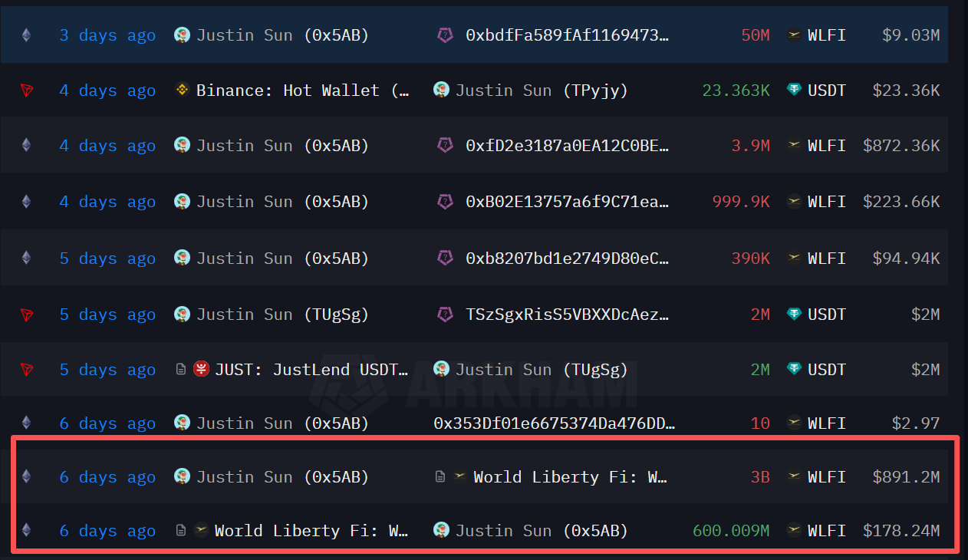
Task: Click the $9.03M USD value
Action: tap(910, 35)
